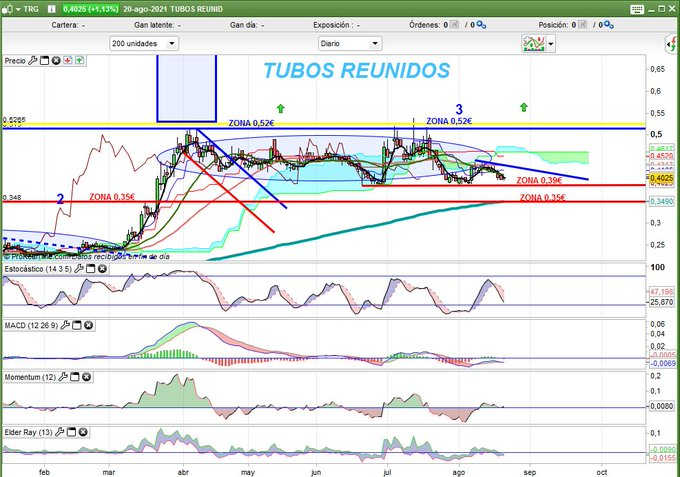
Task: Click the 0,0080 momentum value tag
Action: [x=661, y=406]
